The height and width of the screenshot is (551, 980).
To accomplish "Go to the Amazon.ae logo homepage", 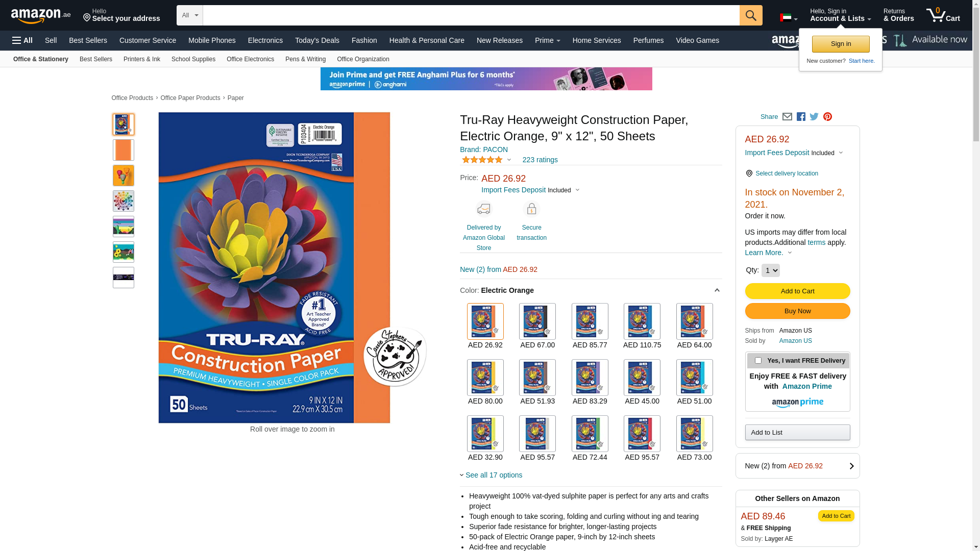I will pyautogui.click(x=41, y=15).
